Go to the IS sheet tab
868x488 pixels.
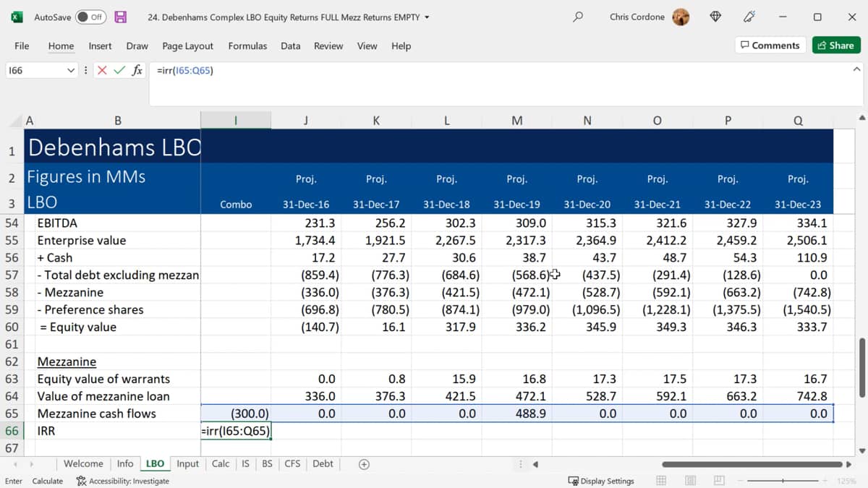pos(245,464)
